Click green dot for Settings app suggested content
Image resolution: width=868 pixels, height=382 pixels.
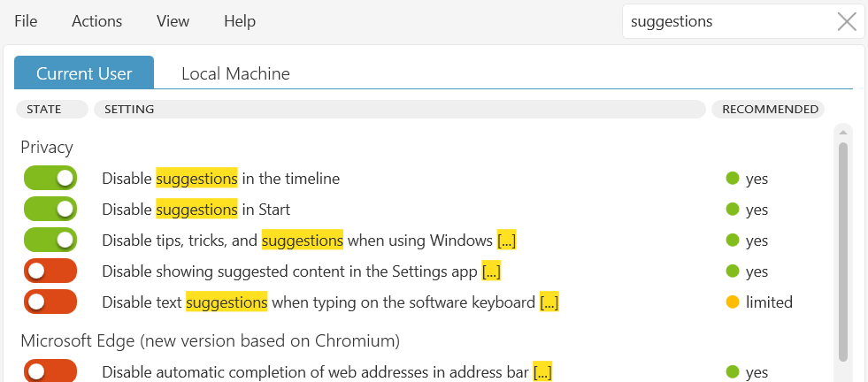(733, 271)
